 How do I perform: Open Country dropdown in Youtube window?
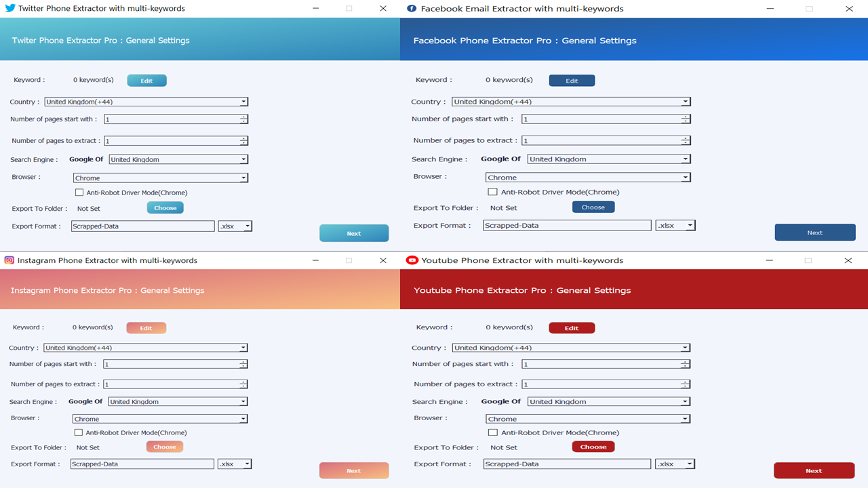pos(571,348)
